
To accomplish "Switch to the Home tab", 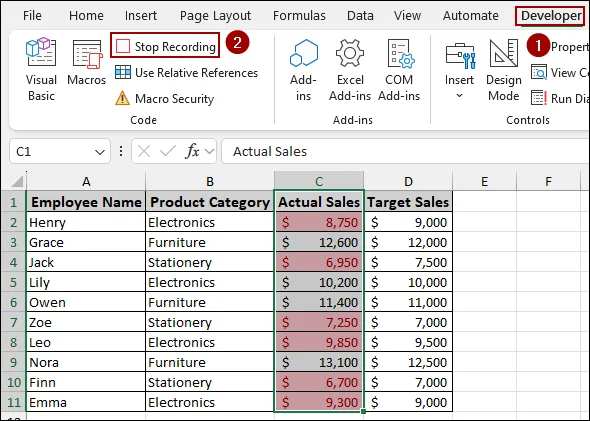I will 86,15.
